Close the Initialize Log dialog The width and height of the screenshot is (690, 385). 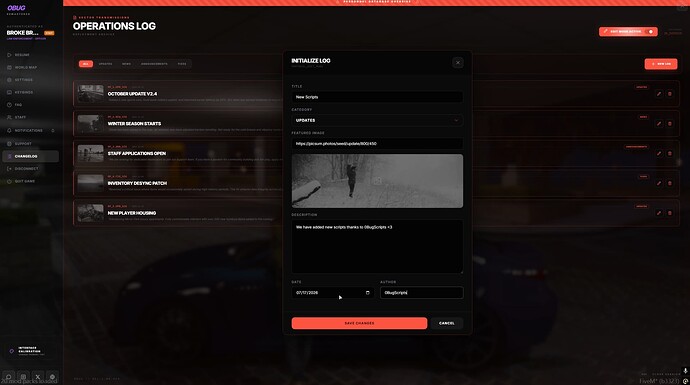[458, 62]
